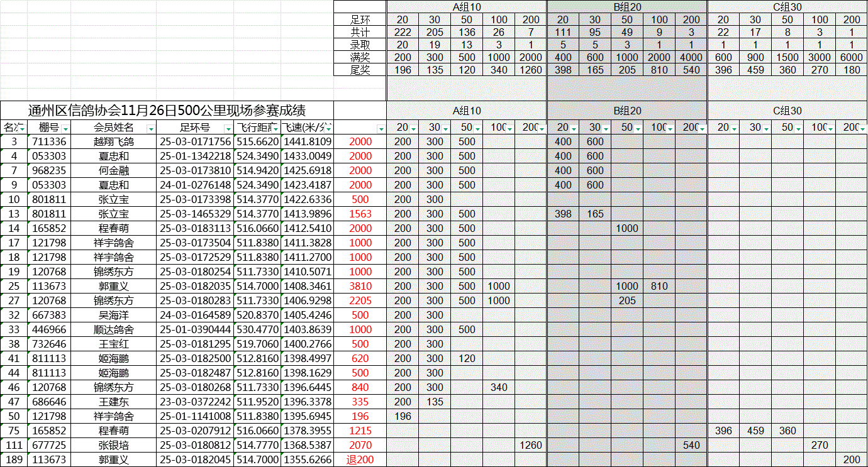868x467 pixels.
Task: Select the title cell 通州区信鸽协会11月26日500公里现场参赛成绩
Action: [x=167, y=111]
